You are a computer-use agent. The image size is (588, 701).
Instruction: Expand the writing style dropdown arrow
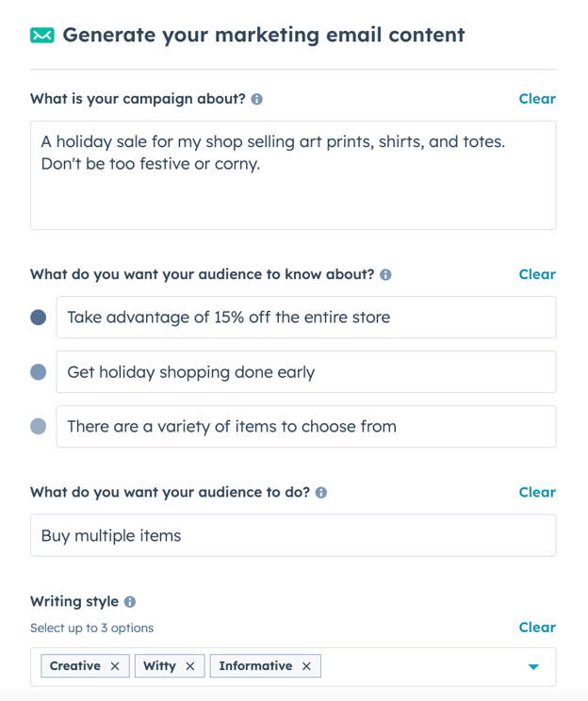tap(533, 667)
